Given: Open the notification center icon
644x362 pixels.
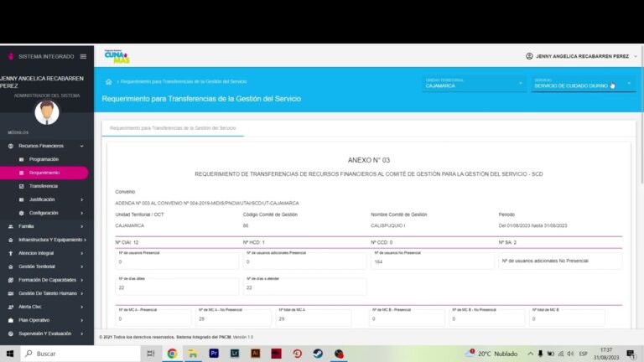Looking at the screenshot, I should (x=631, y=354).
